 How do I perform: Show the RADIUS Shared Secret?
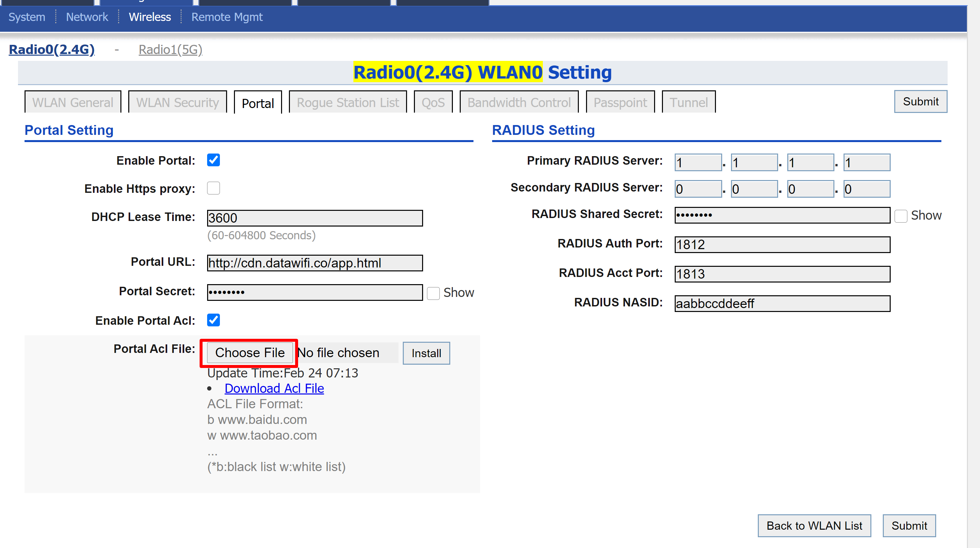pyautogui.click(x=900, y=216)
